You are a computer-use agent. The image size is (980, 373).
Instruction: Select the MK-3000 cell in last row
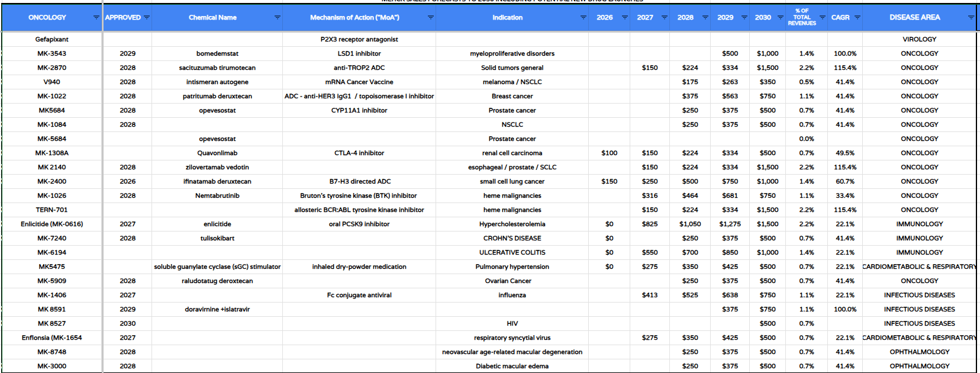pos(52,366)
